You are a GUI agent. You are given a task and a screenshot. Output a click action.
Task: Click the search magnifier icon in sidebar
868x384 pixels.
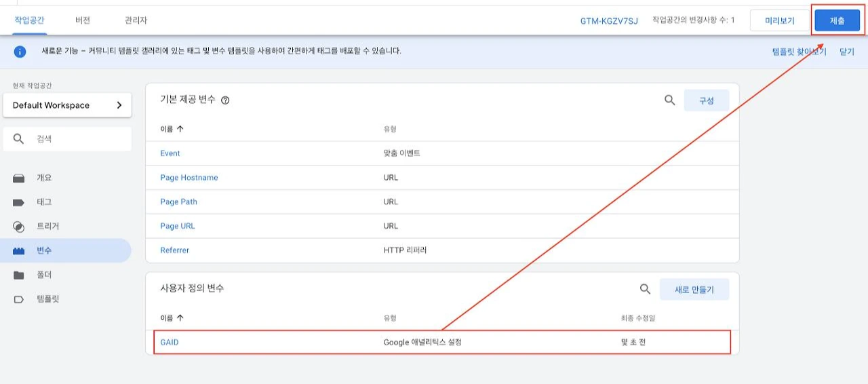tap(19, 139)
